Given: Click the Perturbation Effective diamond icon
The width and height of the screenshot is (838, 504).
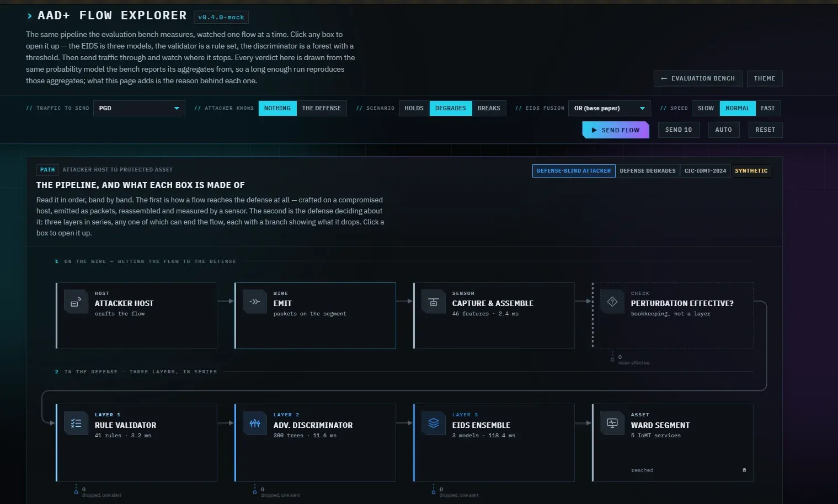Looking at the screenshot, I should point(612,302).
